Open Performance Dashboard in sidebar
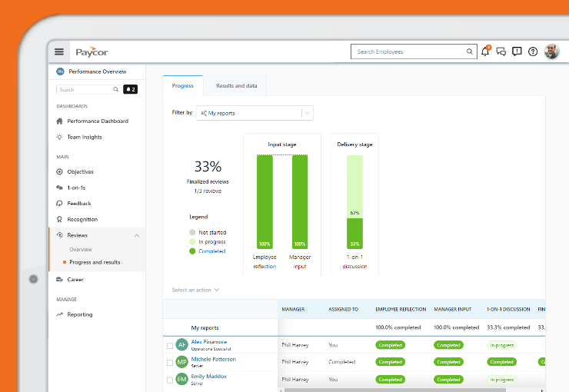The width and height of the screenshot is (569, 392). (98, 121)
